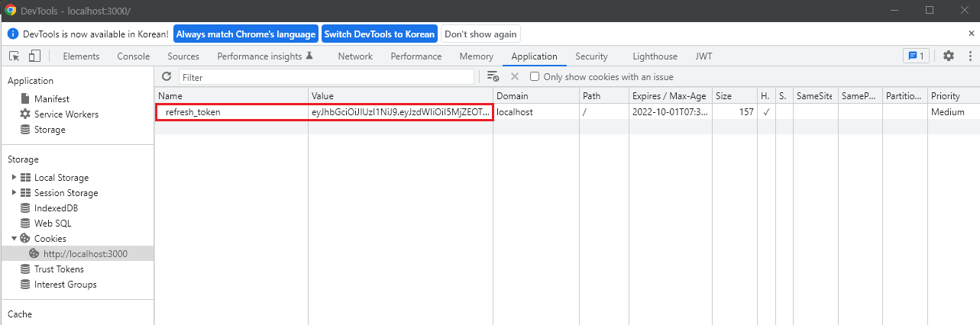Toggle the device toolbar icon
This screenshot has width=980, height=325.
point(34,56)
